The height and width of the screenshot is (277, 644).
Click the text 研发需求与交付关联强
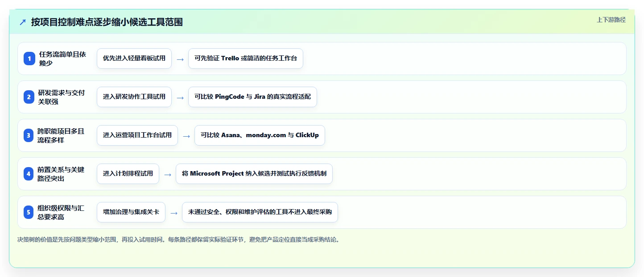pos(62,97)
